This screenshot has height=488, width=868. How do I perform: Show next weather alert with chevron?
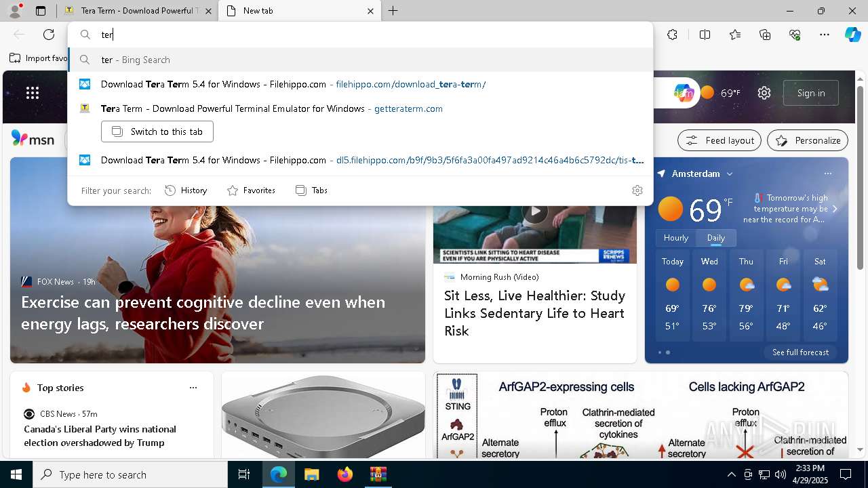835,209
